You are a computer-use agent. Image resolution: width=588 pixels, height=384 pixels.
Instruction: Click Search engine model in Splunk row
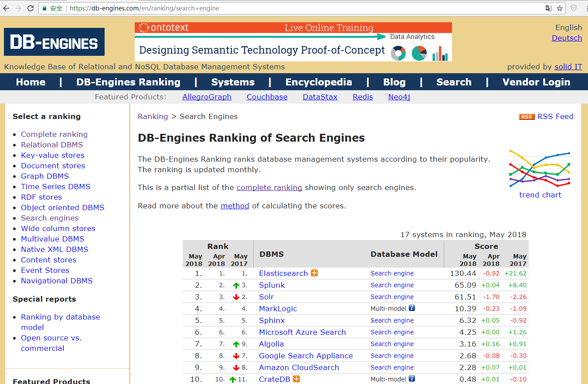[x=392, y=285]
